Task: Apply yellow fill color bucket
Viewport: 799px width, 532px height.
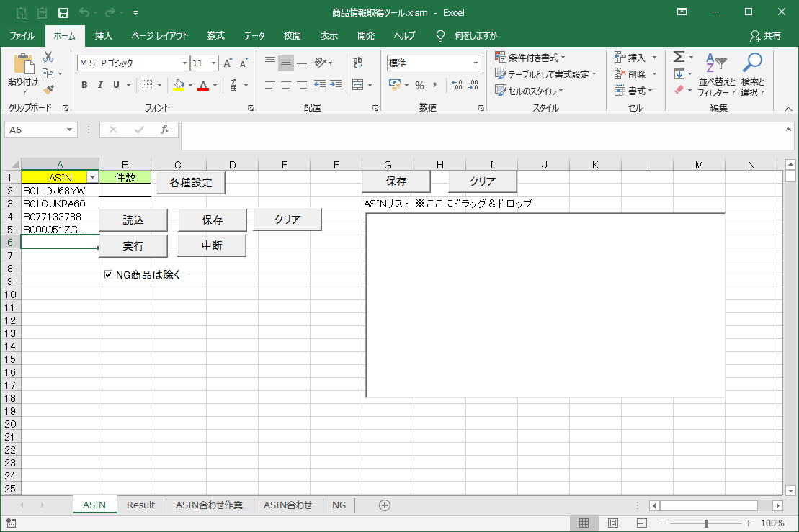Action: pos(179,85)
